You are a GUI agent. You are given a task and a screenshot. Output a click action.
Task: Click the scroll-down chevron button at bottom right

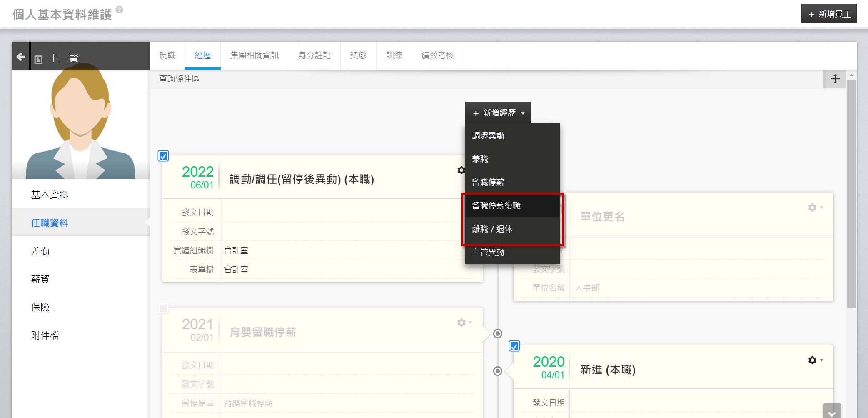pyautogui.click(x=831, y=412)
